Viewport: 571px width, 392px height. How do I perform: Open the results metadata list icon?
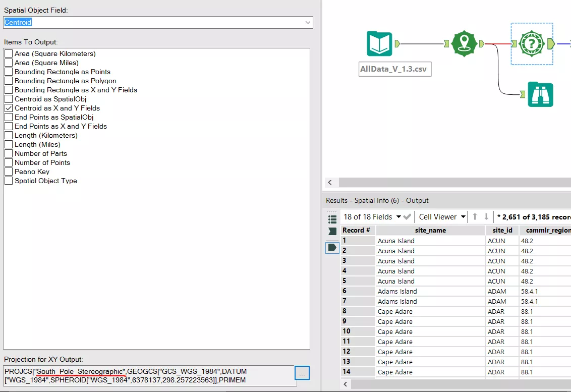(332, 219)
